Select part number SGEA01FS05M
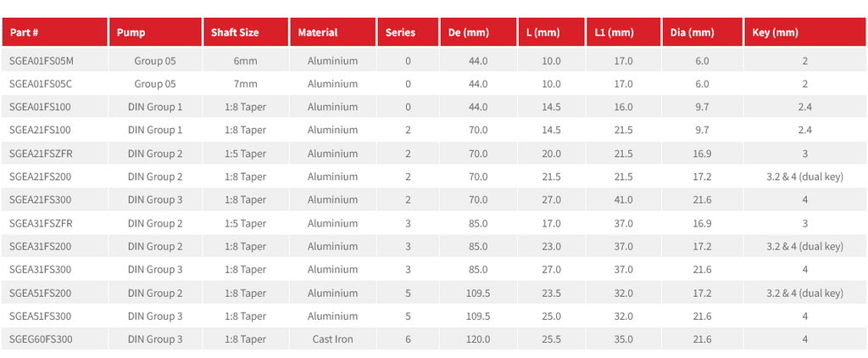 (42, 60)
